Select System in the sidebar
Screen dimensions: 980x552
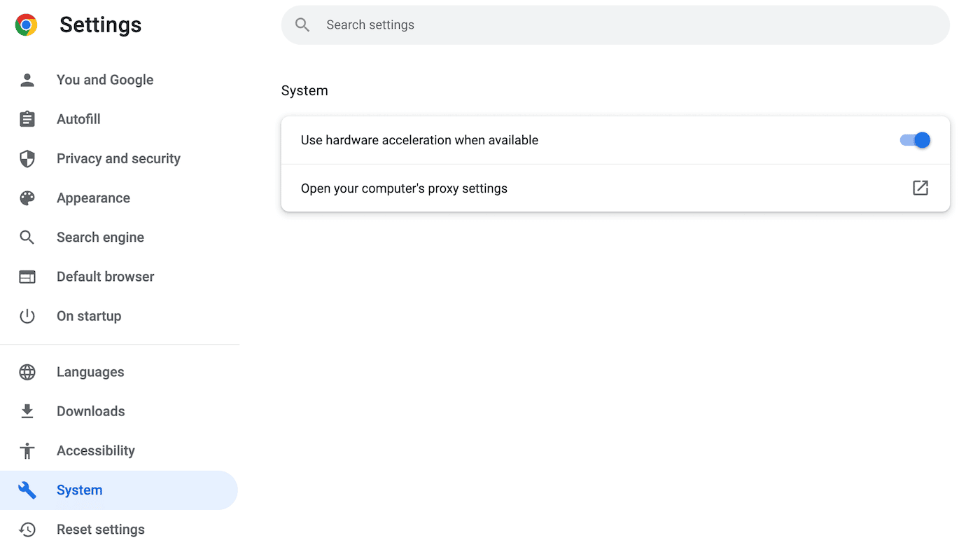(79, 490)
